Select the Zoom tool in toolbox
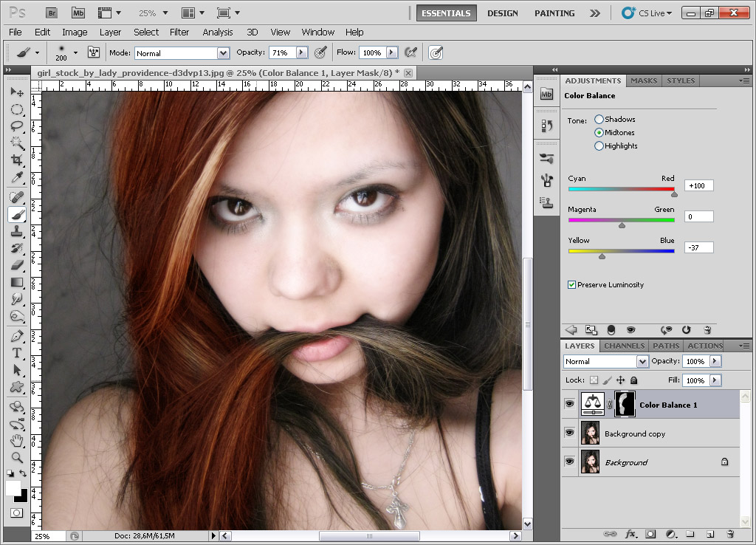 17,458
